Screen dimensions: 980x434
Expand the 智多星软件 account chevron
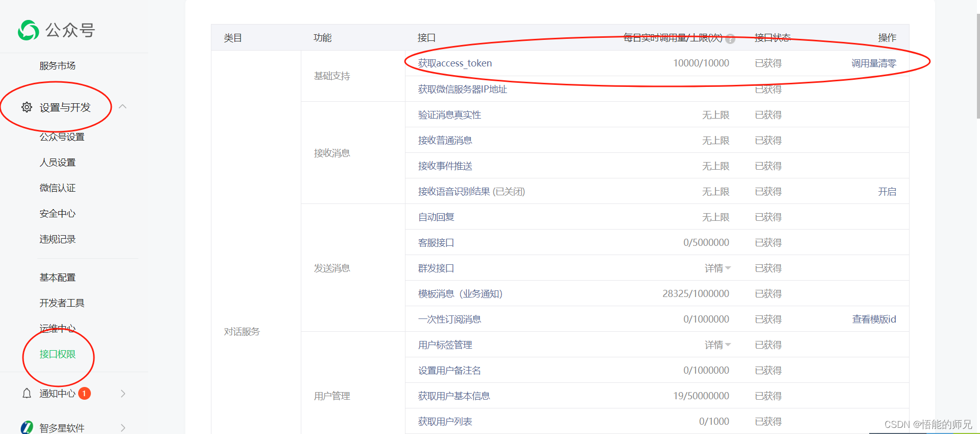[x=123, y=428]
